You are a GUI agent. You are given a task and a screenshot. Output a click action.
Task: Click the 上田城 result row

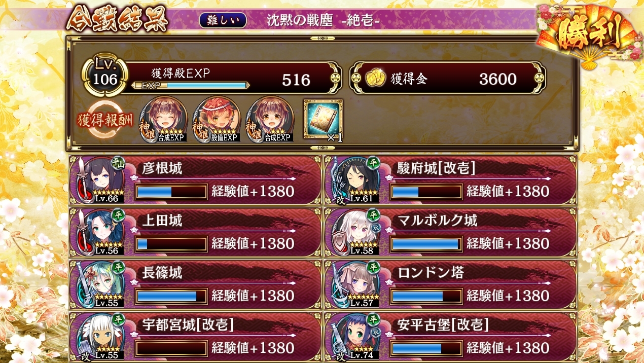pyautogui.click(x=195, y=232)
